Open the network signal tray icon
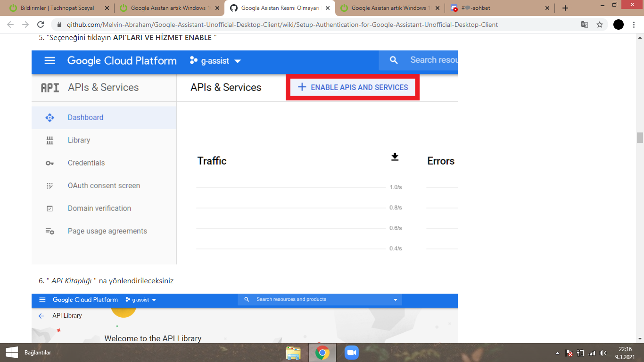Image resolution: width=644 pixels, height=362 pixels. [x=592, y=353]
